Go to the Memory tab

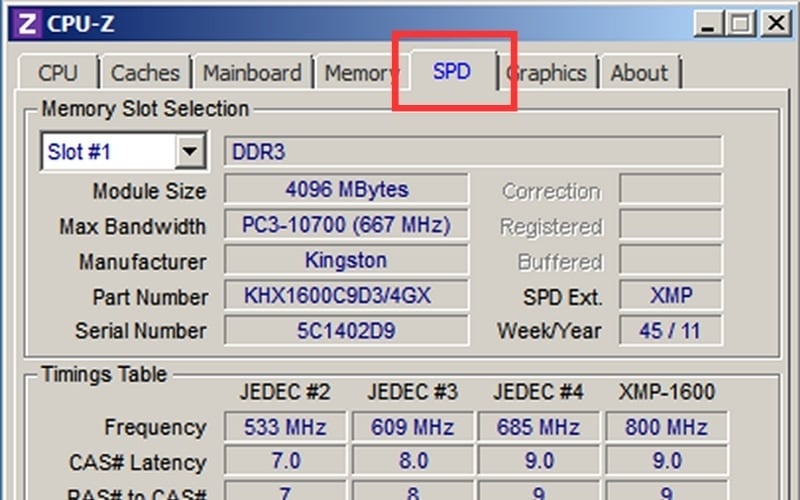point(361,72)
